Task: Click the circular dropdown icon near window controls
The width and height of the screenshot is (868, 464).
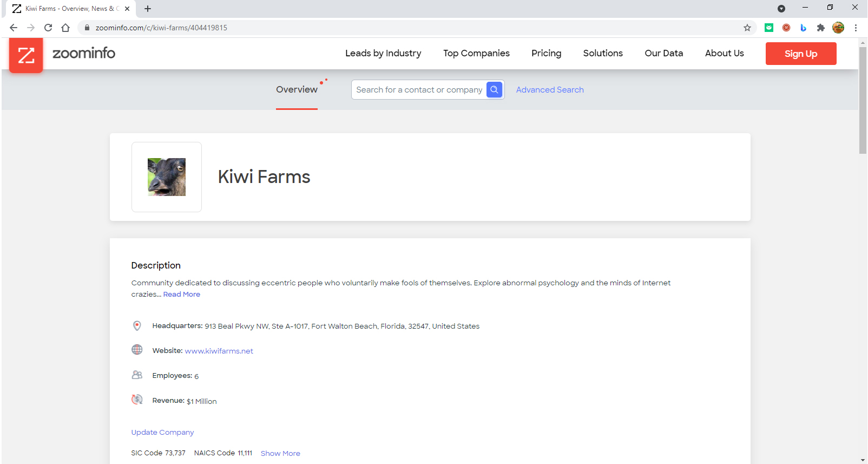Action: click(x=781, y=9)
